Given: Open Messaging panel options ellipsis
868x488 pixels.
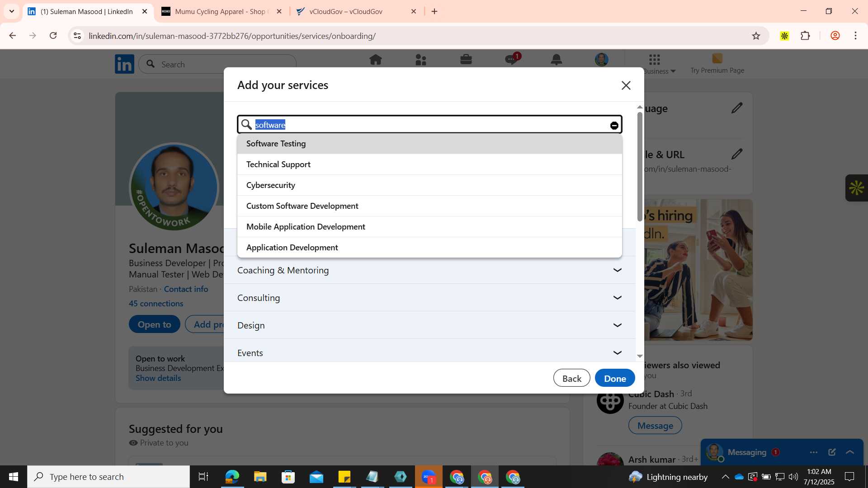Looking at the screenshot, I should (x=814, y=452).
